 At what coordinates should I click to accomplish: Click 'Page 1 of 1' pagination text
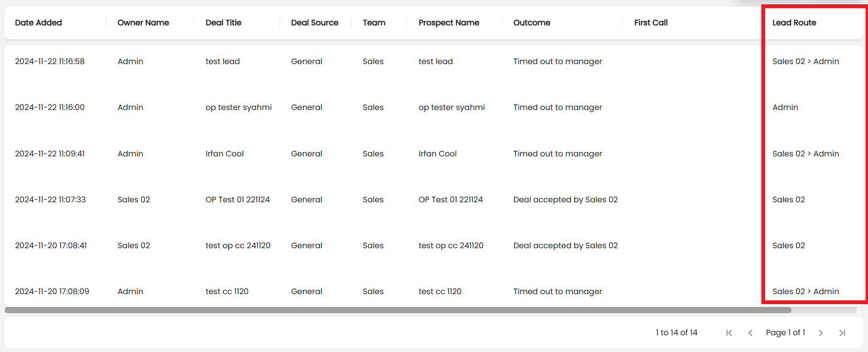click(785, 332)
